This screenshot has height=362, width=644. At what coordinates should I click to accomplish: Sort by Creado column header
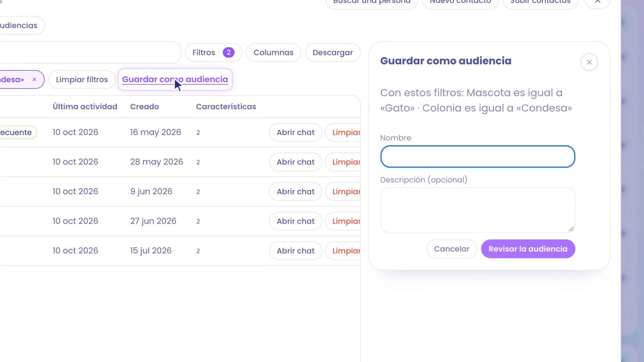(145, 107)
